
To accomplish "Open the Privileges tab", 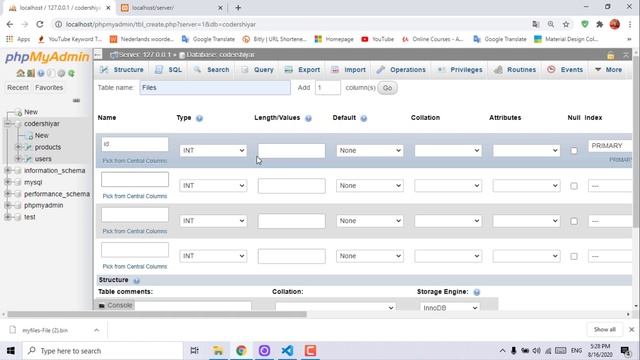I will pyautogui.click(x=460, y=70).
